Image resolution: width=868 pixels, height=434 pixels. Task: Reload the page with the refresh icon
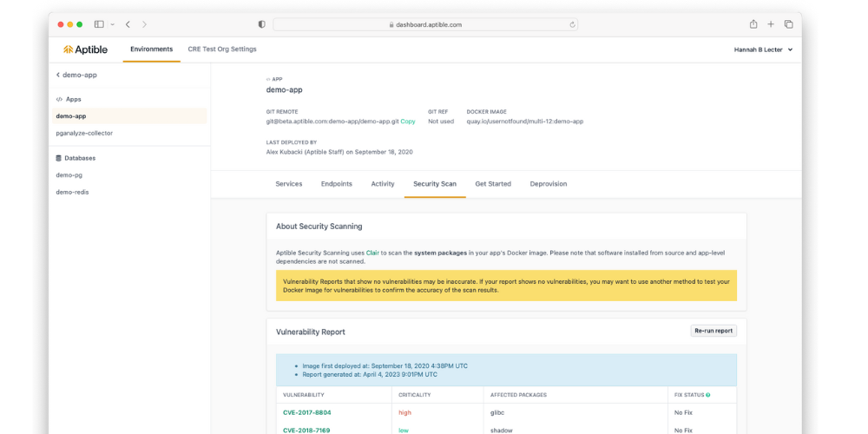point(572,25)
